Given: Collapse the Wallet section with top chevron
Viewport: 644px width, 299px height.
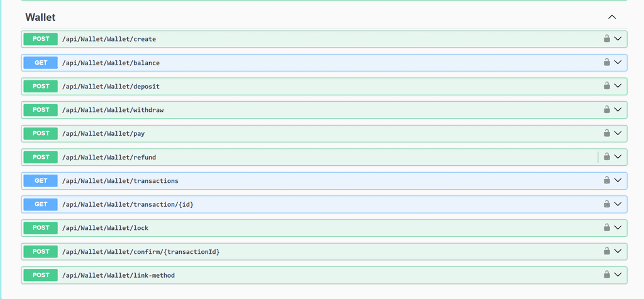Looking at the screenshot, I should [612, 17].
